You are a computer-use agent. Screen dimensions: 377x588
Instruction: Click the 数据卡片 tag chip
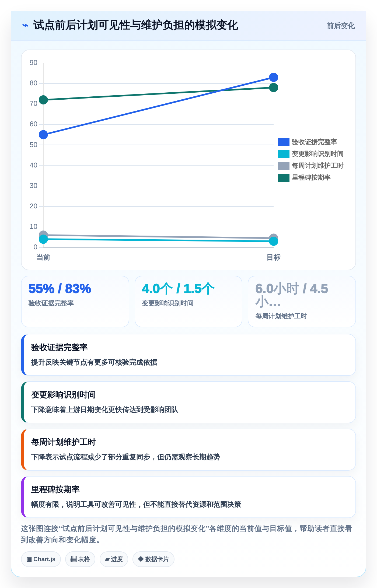pyautogui.click(x=153, y=559)
